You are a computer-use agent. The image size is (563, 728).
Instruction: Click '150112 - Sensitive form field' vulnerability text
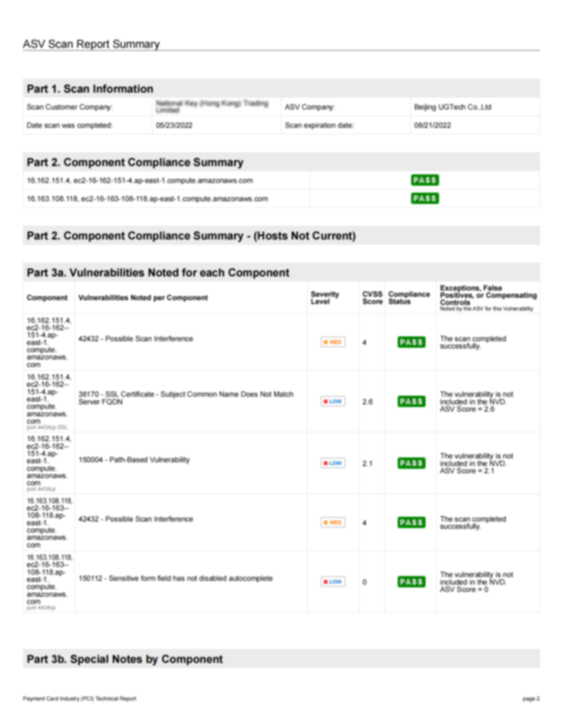pyautogui.click(x=175, y=578)
